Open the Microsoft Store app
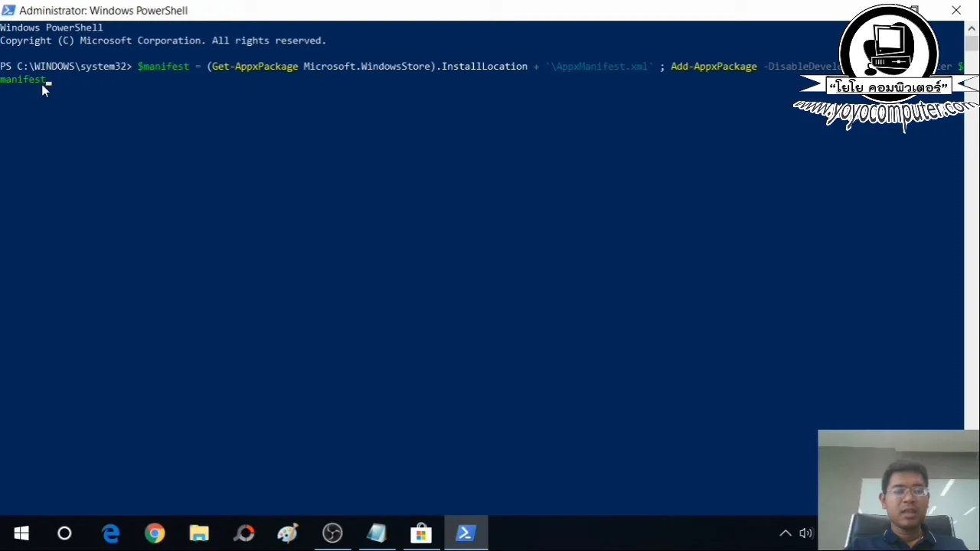Screen dimensions: 980x551 (420, 533)
